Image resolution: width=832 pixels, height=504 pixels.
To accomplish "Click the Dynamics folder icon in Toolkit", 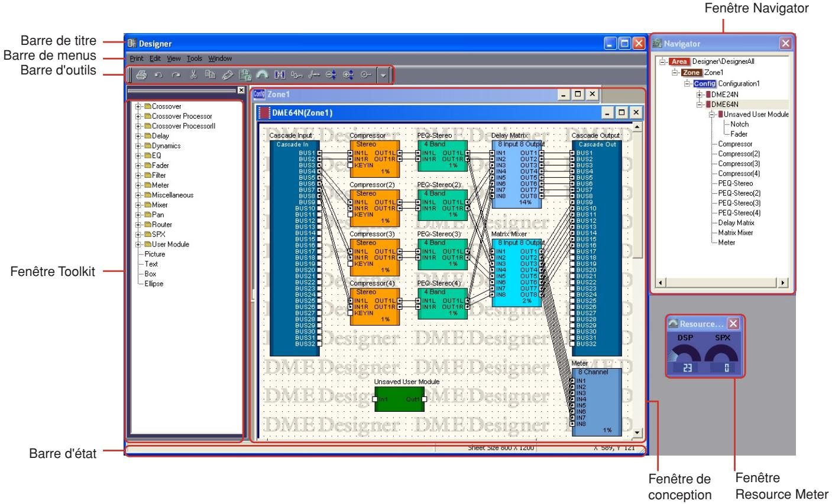I will point(147,146).
